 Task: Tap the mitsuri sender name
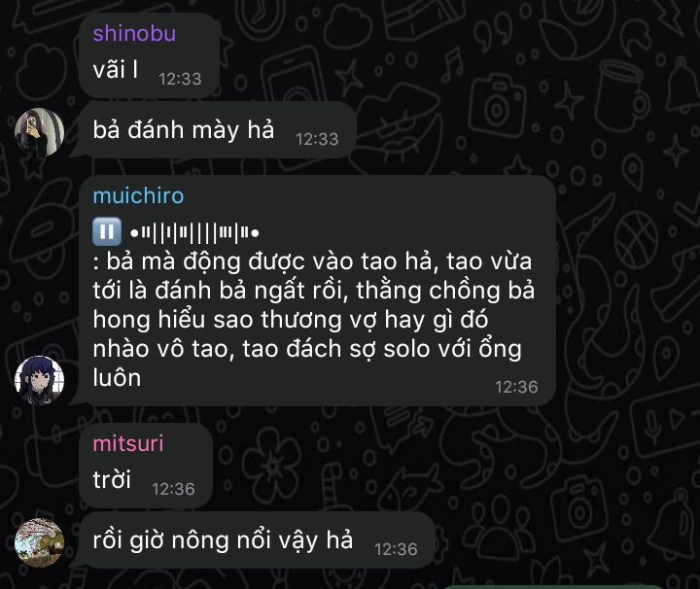pos(128,443)
